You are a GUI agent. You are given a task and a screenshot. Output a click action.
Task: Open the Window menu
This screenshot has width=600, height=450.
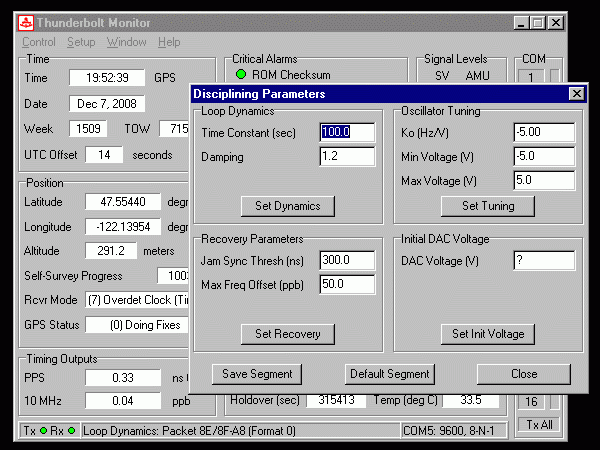click(x=127, y=42)
